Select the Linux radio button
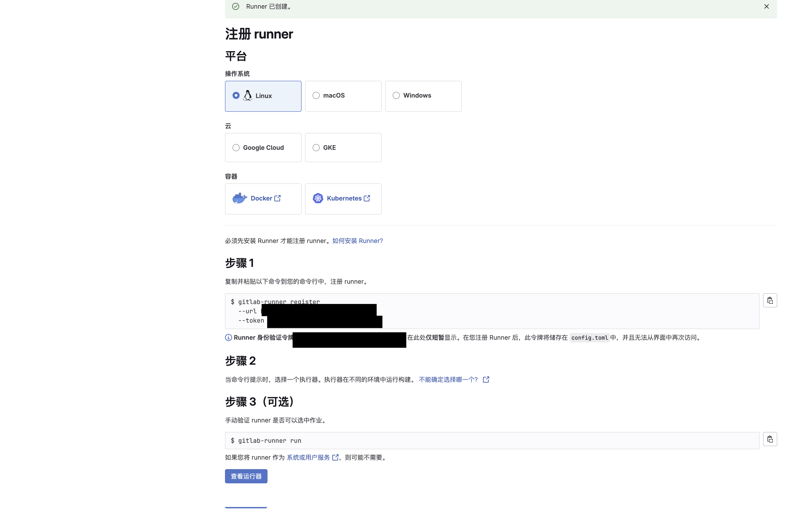This screenshot has width=804, height=532. (x=236, y=96)
